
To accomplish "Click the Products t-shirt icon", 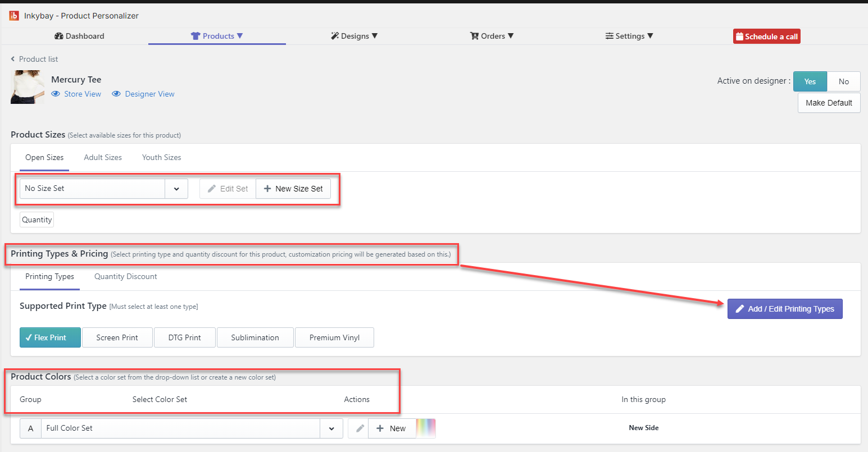I will coord(196,36).
